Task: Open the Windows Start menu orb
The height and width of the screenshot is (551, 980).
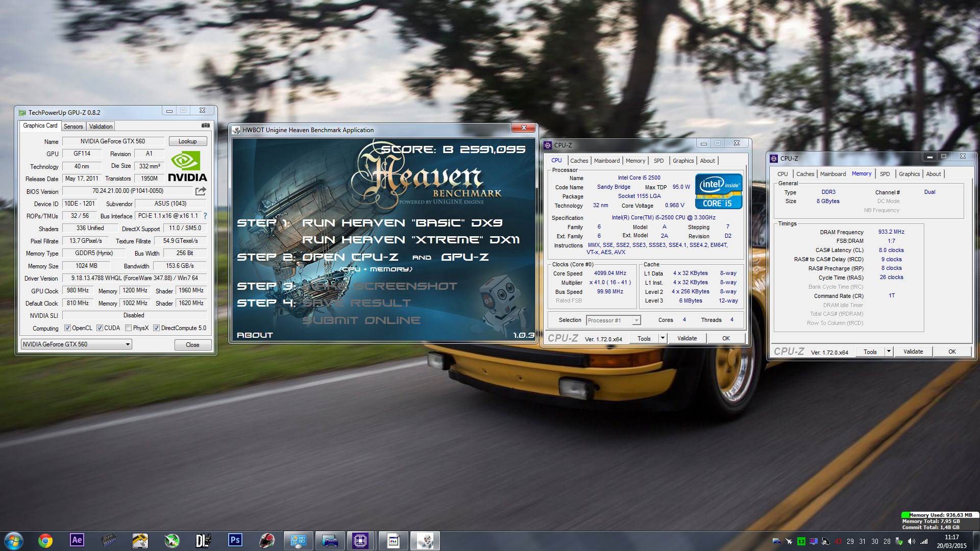Action: pos(14,541)
